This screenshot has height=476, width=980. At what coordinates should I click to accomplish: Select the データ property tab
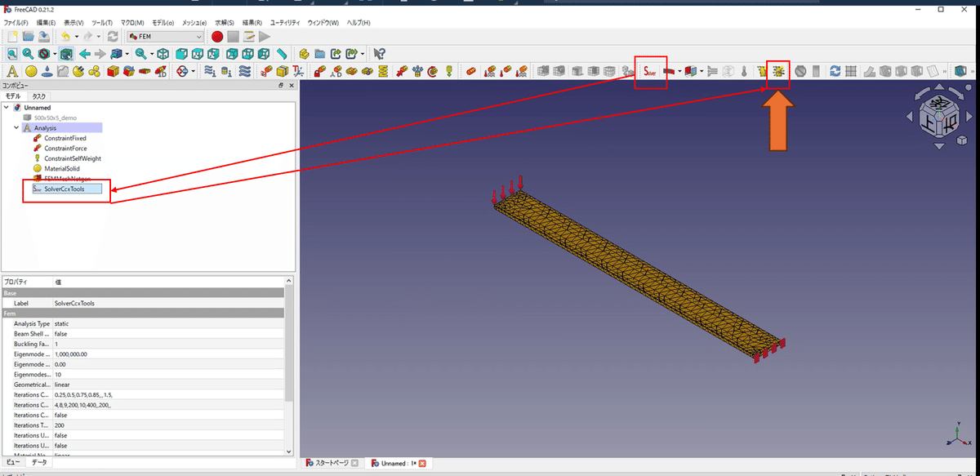coord(39,462)
